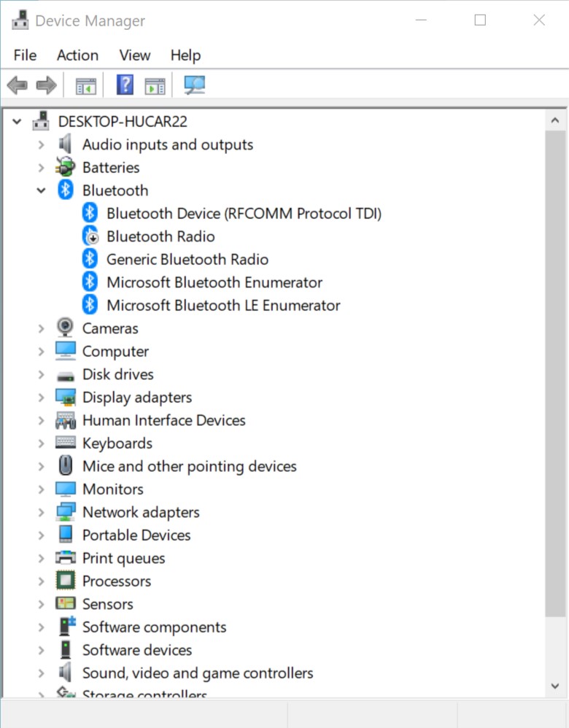The height and width of the screenshot is (728, 569).
Task: Minimize the Device Manager window
Action: point(422,20)
